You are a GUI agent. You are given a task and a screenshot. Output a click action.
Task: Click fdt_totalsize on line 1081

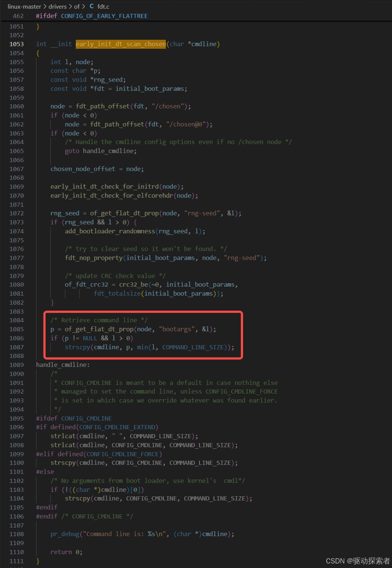pyautogui.click(x=117, y=294)
